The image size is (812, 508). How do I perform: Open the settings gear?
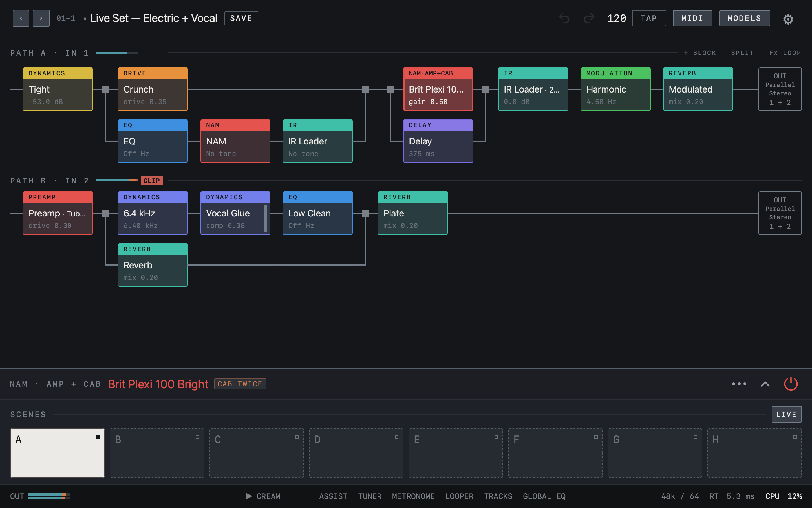tap(788, 19)
